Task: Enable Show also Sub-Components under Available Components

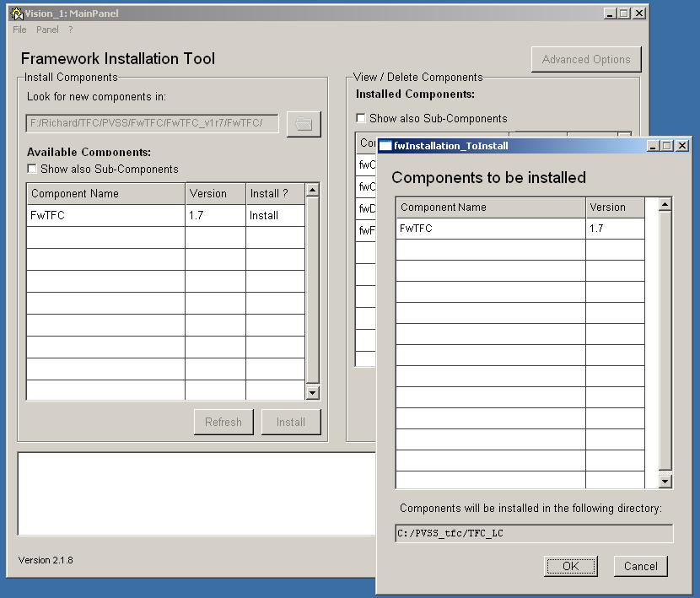Action: (32, 169)
